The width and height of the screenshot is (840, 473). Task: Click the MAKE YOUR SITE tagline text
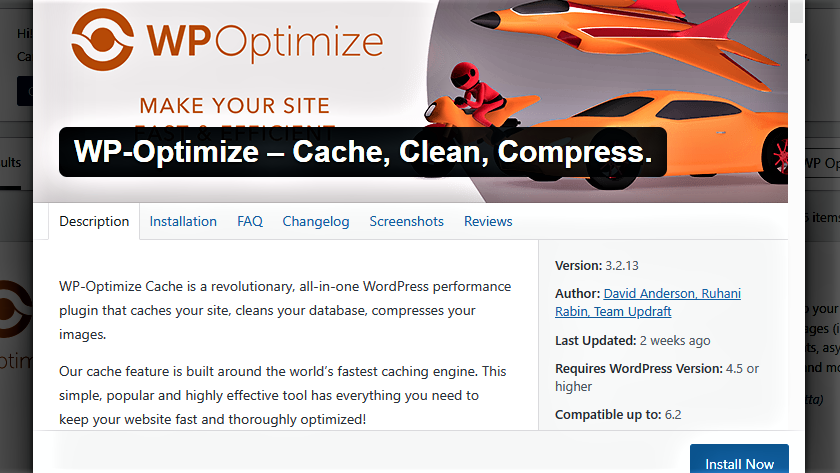tap(235, 106)
